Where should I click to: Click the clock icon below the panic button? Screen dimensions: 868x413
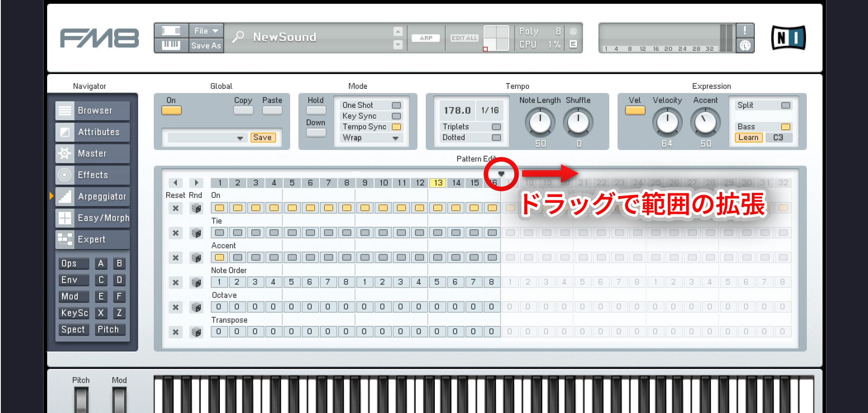(745, 45)
